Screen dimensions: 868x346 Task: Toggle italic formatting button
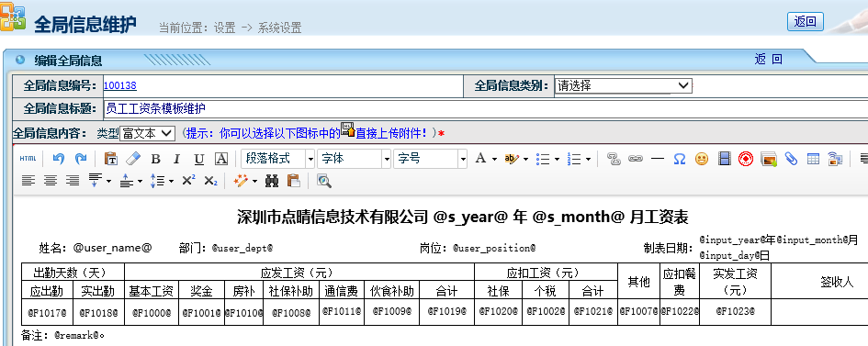tap(176, 159)
